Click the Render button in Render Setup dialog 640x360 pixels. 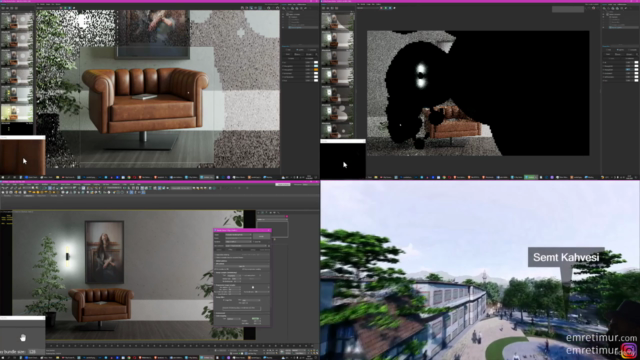coord(261,236)
